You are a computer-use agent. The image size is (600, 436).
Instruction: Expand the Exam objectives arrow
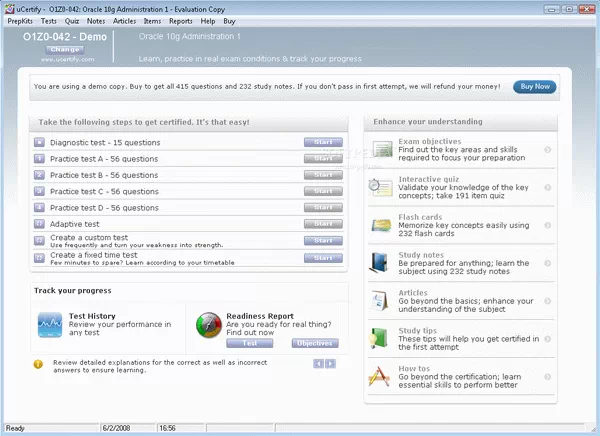(548, 150)
